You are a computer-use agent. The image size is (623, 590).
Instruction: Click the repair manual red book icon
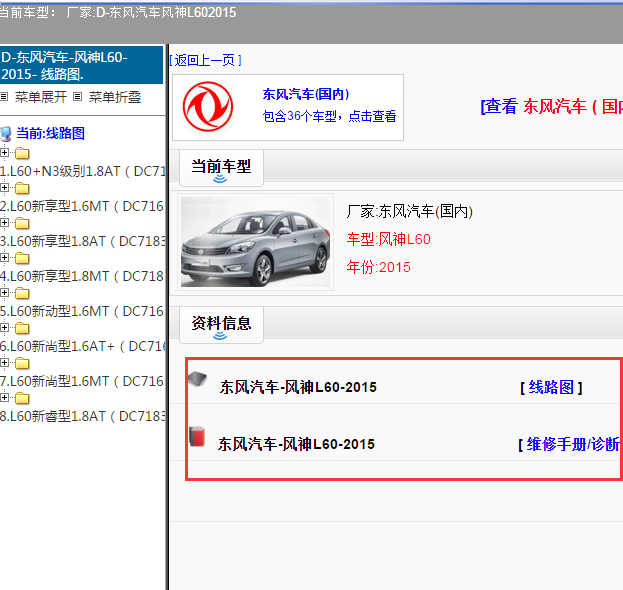coord(197,436)
